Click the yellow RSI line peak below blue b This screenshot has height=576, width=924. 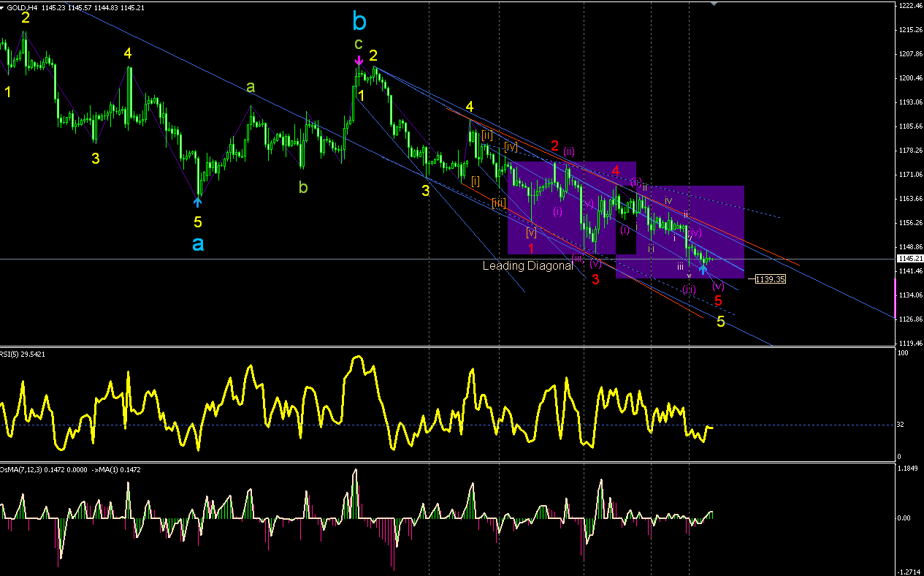pyautogui.click(x=358, y=358)
